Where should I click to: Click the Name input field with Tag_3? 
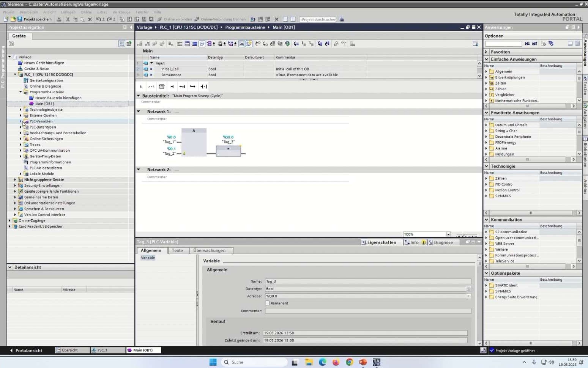[x=368, y=282]
